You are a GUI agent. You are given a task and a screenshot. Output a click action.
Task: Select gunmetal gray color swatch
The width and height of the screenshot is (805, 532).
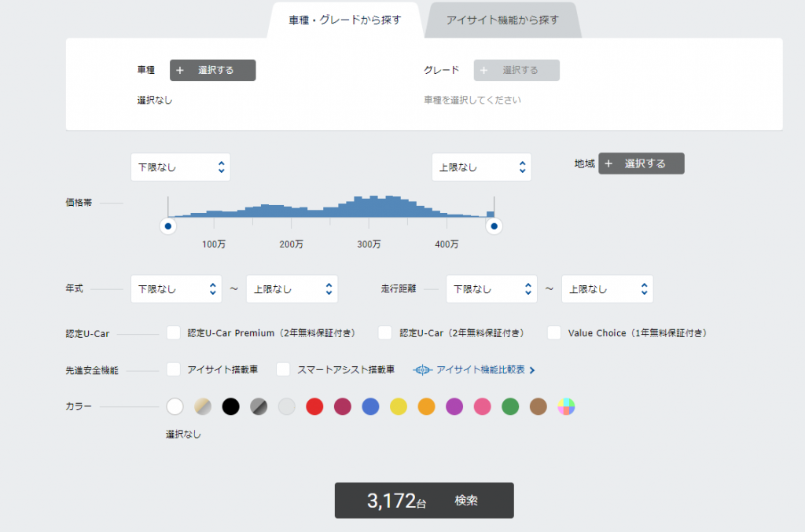259,407
